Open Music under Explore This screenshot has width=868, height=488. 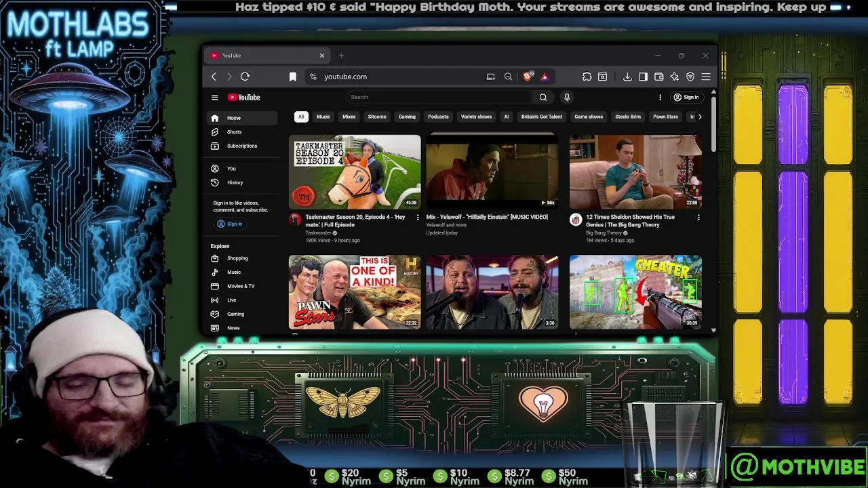coord(241,272)
